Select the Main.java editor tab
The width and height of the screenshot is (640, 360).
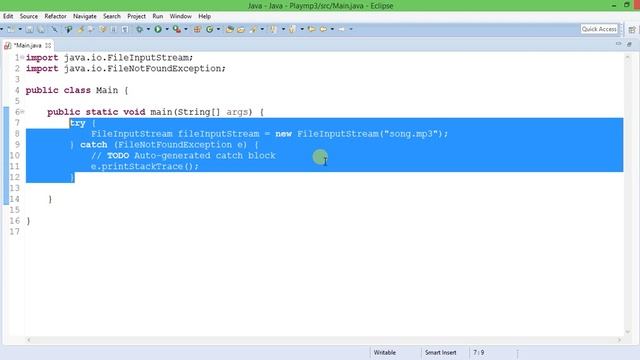click(27, 45)
